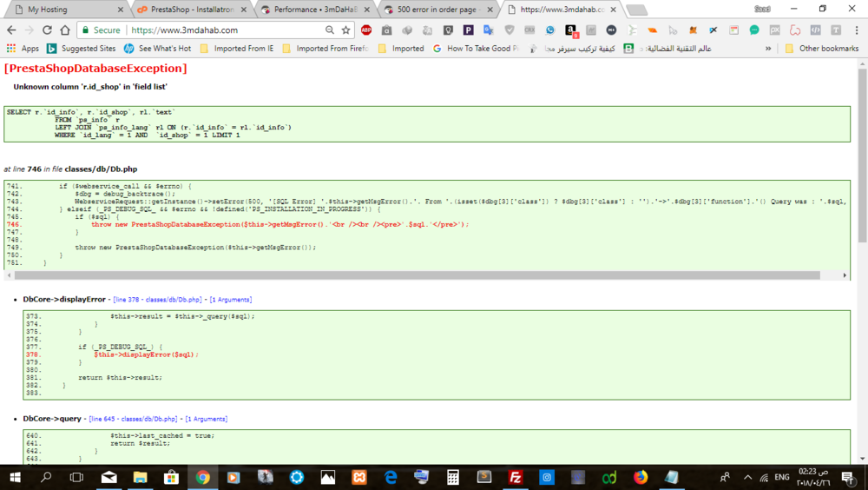Switch to 500 error in order page tab
Image resolution: width=868 pixels, height=490 pixels.
click(x=437, y=10)
